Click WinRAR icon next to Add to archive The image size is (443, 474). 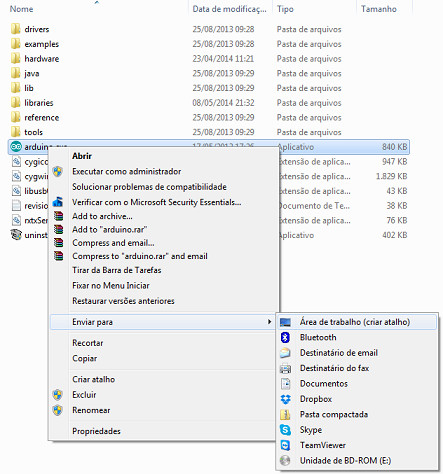(x=58, y=216)
